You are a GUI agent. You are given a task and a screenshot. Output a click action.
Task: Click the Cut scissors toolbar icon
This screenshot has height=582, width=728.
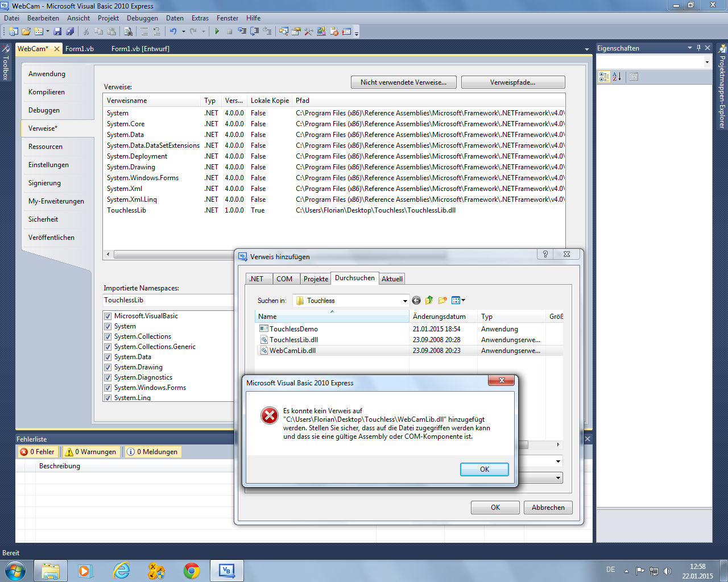(x=86, y=31)
